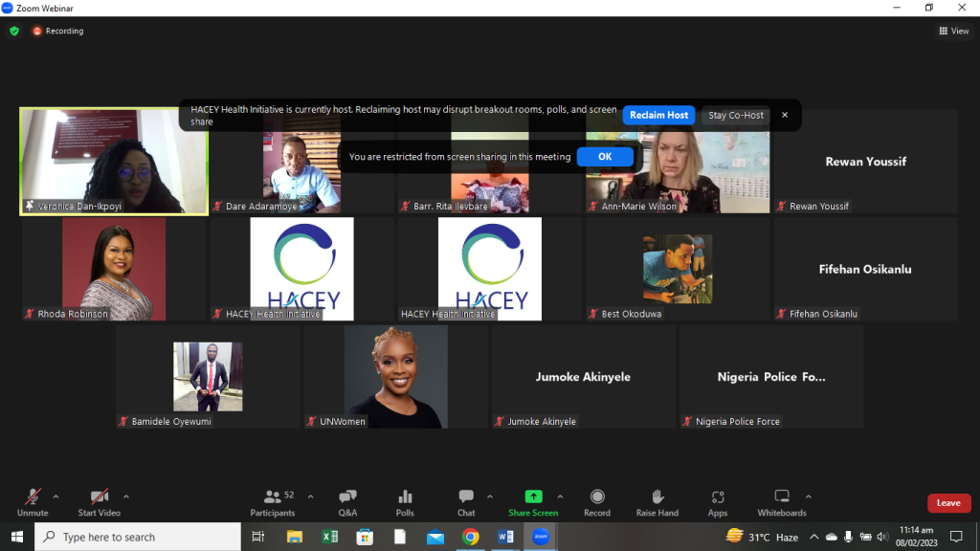The height and width of the screenshot is (551, 980).
Task: Select Nigeria Police Force tile
Action: [772, 377]
